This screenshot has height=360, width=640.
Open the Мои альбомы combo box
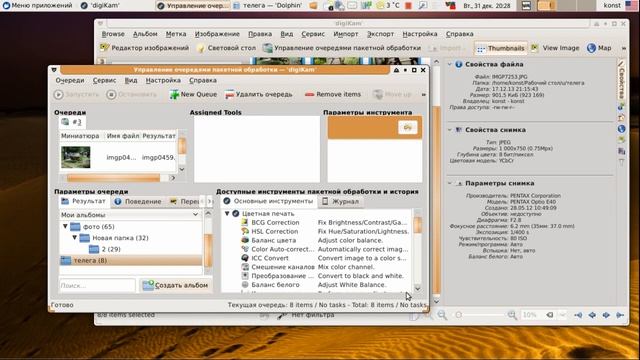tap(130, 215)
